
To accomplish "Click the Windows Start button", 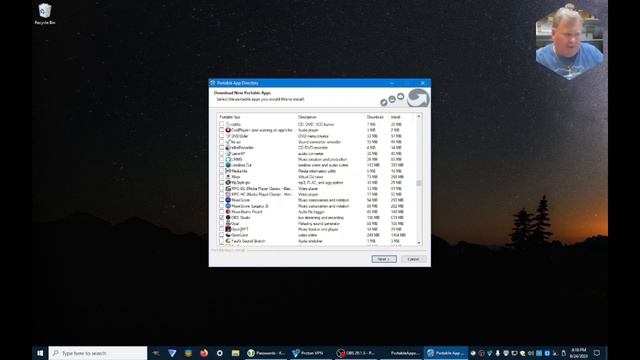I will point(40,353).
